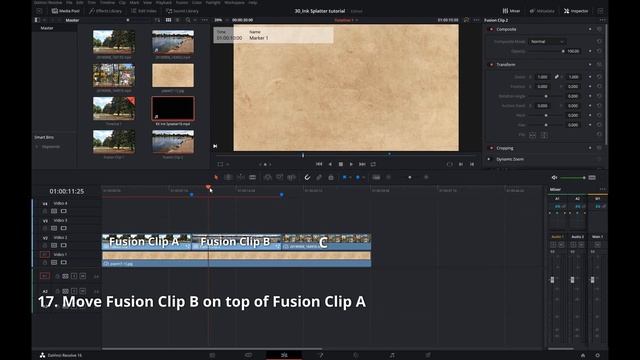
Task: Select the paper texture thumbnail in Media Pool
Action: coord(173,75)
